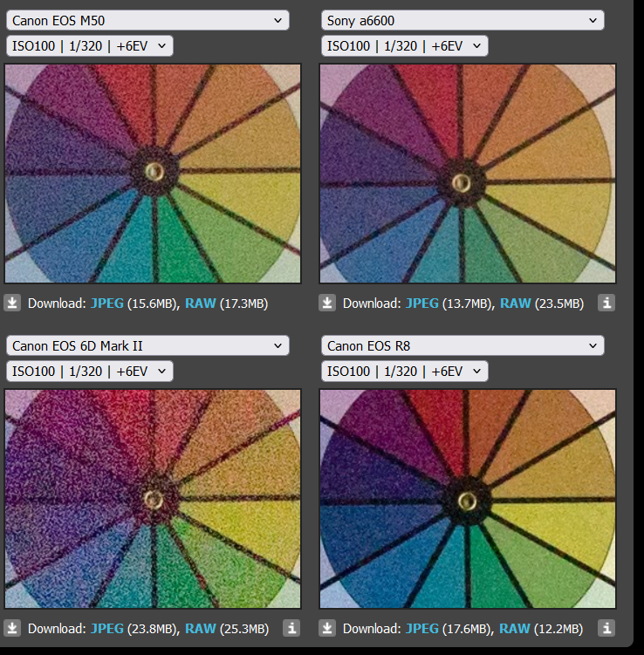Change ISO100 exposure setting for Canon EOS M50
644x655 pixels.
(x=89, y=46)
